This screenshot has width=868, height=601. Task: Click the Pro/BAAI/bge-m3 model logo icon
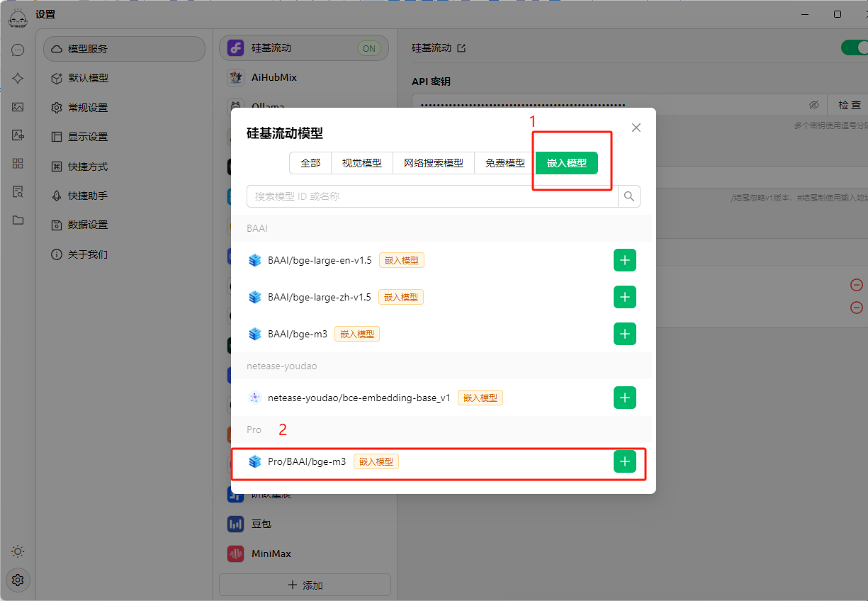[x=255, y=461]
